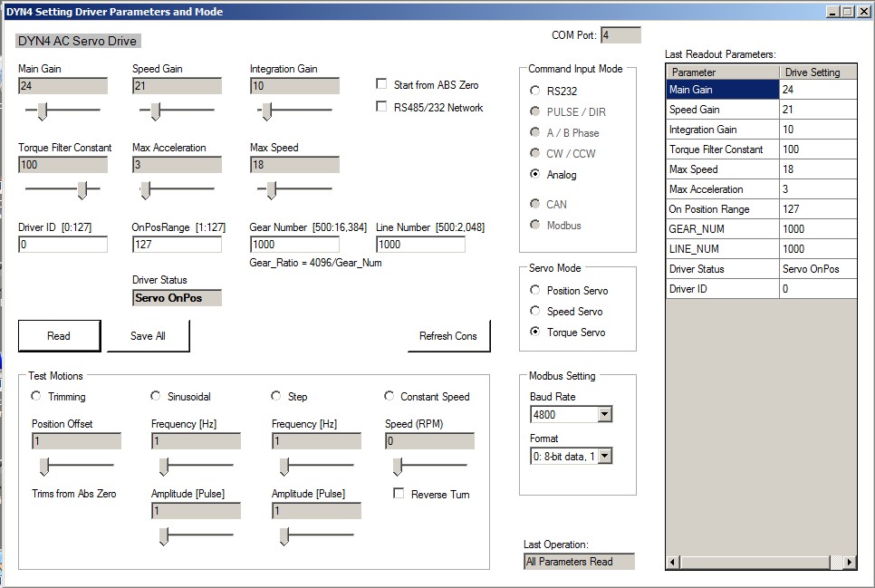Image resolution: width=875 pixels, height=588 pixels.
Task: Open the Baud Rate dropdown
Action: (x=604, y=415)
